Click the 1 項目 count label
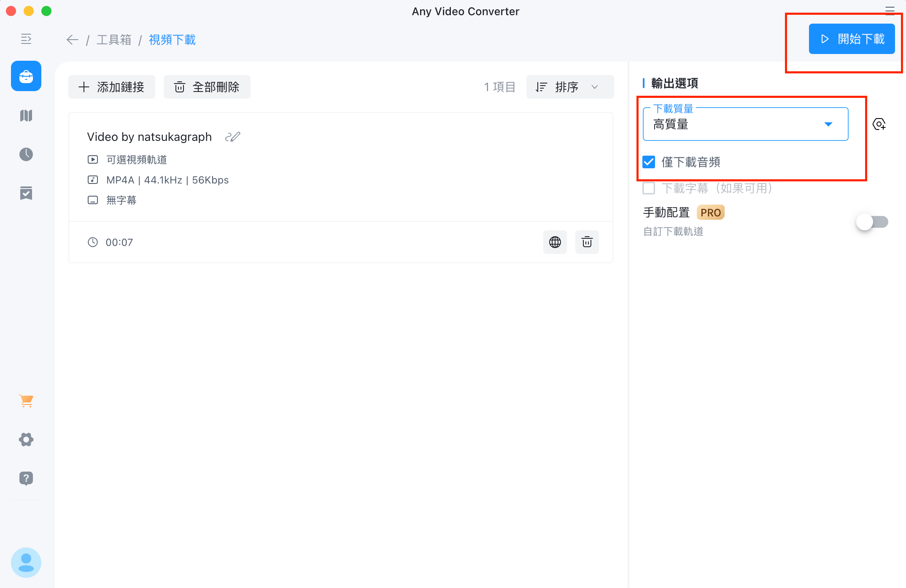Screen dimensions: 906x588 [499, 87]
